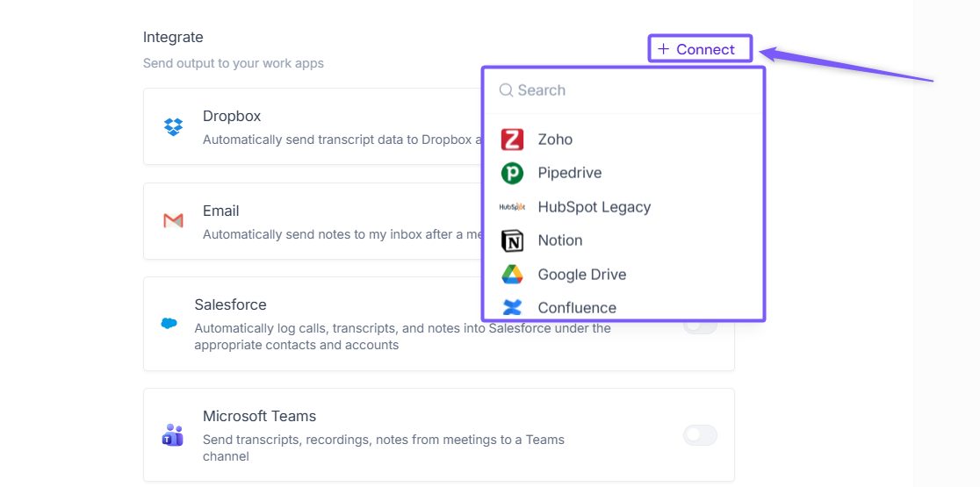Toggle the Microsoft Teams integration switch
The image size is (980, 487).
(700, 435)
